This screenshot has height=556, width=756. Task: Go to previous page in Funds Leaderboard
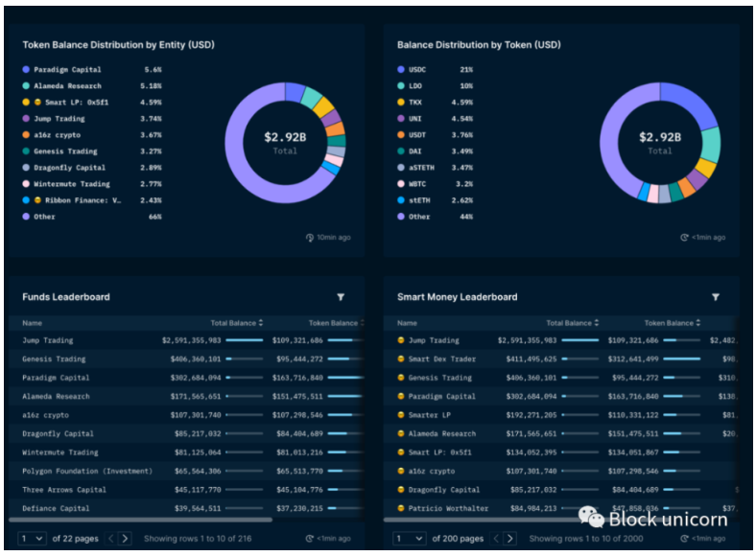[111, 538]
